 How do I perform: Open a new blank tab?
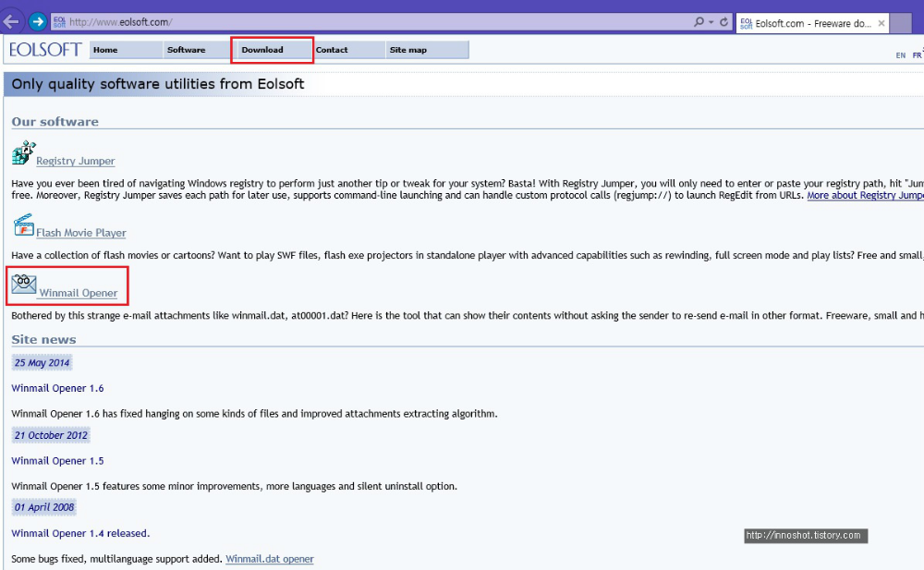tap(900, 23)
